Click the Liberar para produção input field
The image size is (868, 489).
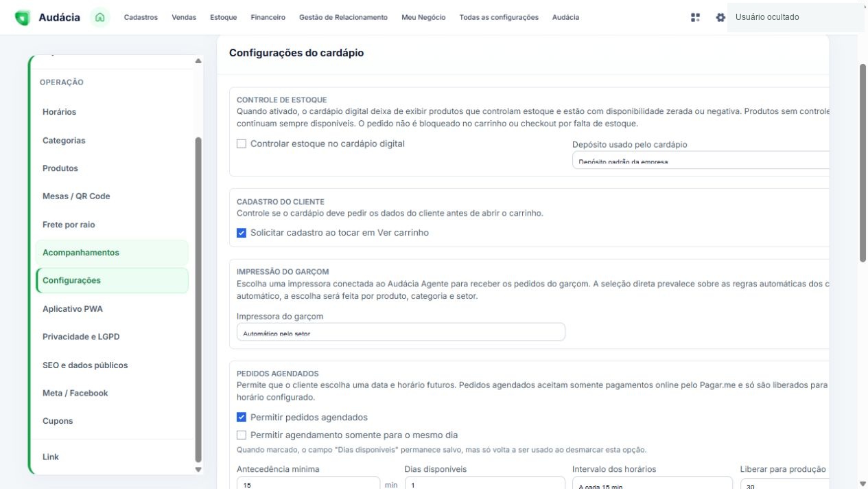click(785, 483)
